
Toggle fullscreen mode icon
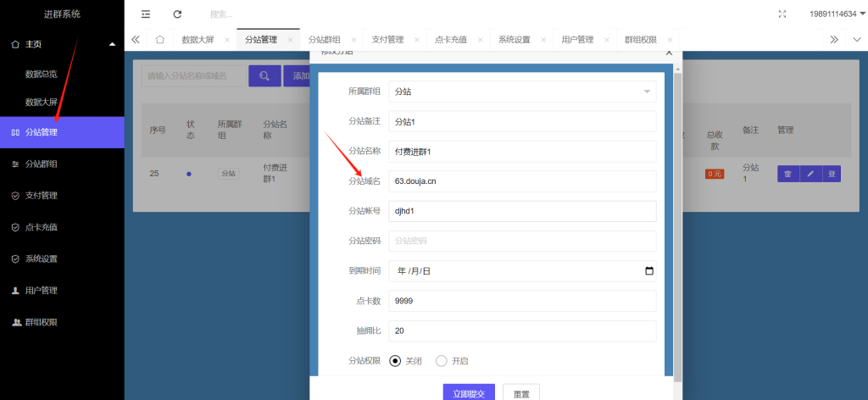click(x=782, y=14)
